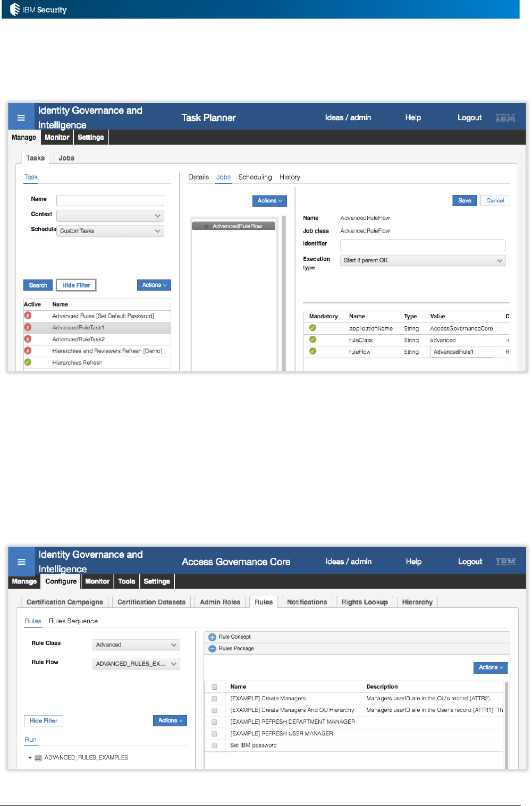Click red status icon for Advanced Rules [Set Default Password]
The image size is (532, 806).
pos(28,316)
